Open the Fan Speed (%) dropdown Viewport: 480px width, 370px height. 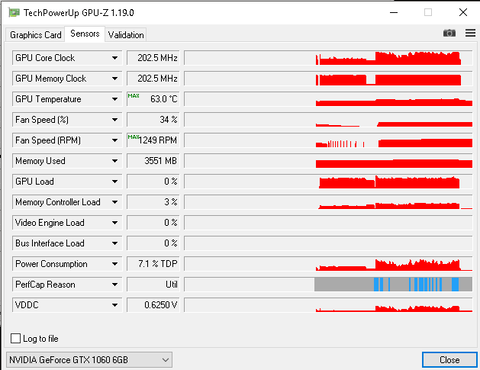(x=115, y=120)
